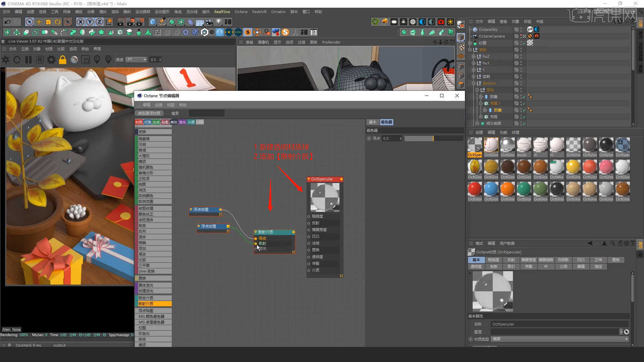Image resolution: width=644 pixels, height=362 pixels.
Task: Click the light object icon
Action: 219,22
